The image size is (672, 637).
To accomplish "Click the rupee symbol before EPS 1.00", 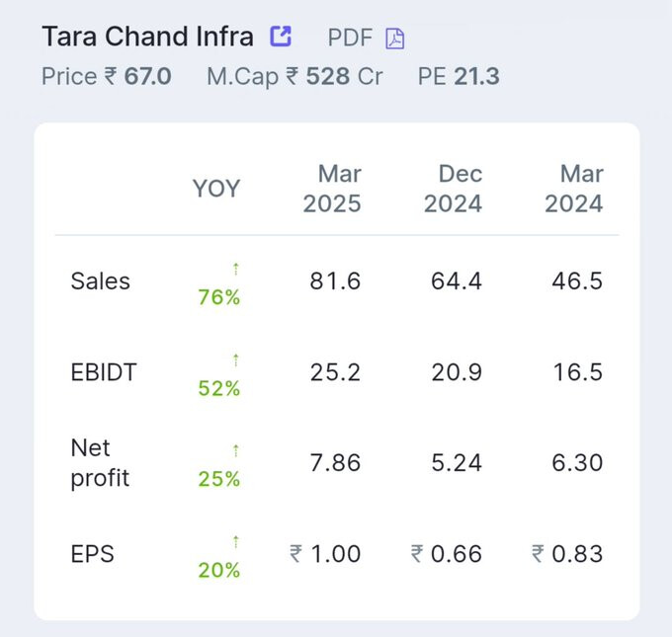I will pyautogui.click(x=296, y=553).
